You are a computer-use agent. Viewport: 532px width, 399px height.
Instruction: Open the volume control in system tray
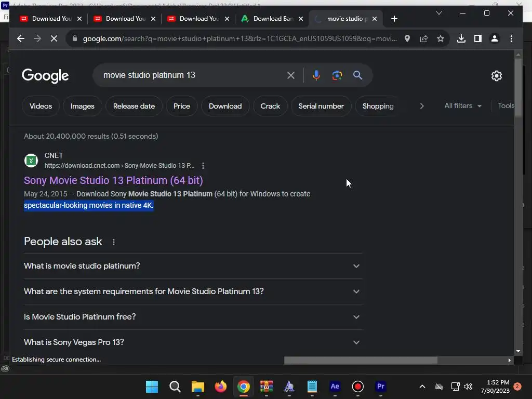(x=468, y=387)
